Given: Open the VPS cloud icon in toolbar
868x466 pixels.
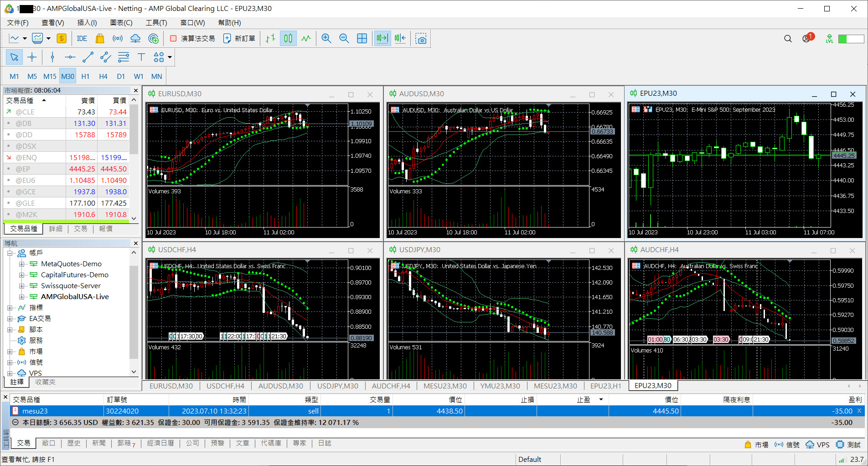Looking at the screenshot, I should click(x=135, y=39).
